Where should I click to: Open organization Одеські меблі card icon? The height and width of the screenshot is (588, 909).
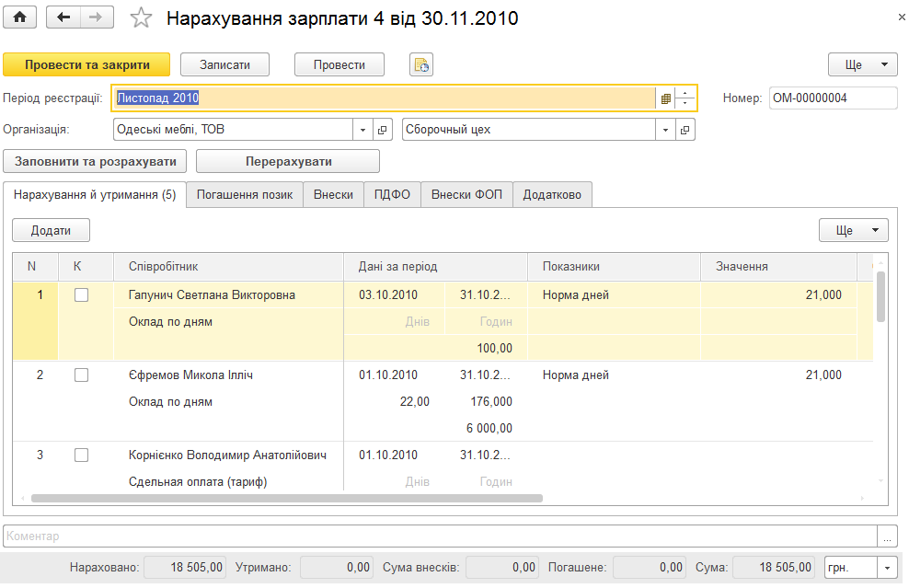[x=382, y=130]
